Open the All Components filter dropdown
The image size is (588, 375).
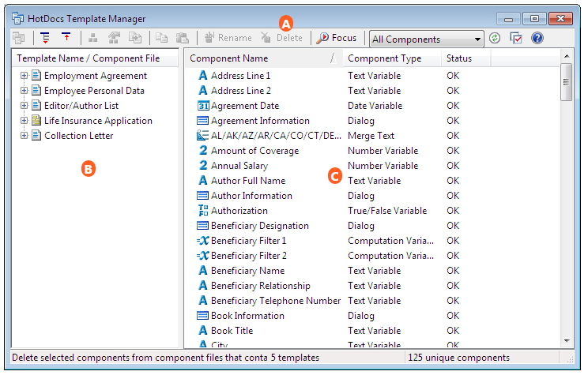pos(426,39)
